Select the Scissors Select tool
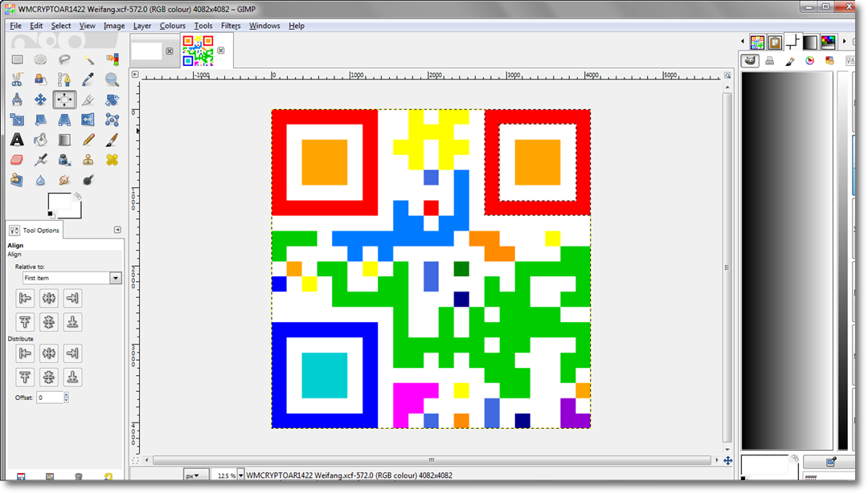The height and width of the screenshot is (494, 868). pos(17,80)
